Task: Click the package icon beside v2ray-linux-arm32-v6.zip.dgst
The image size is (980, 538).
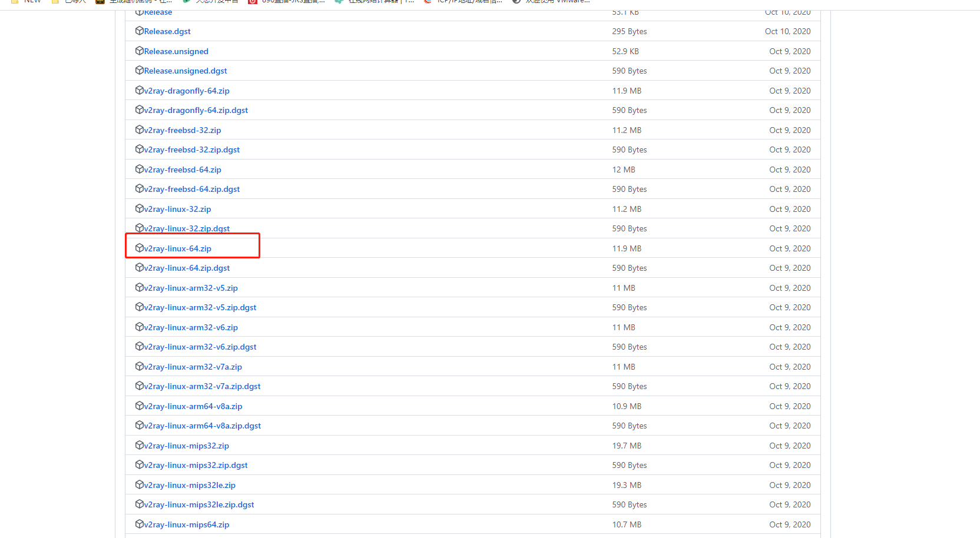Action: (x=140, y=346)
